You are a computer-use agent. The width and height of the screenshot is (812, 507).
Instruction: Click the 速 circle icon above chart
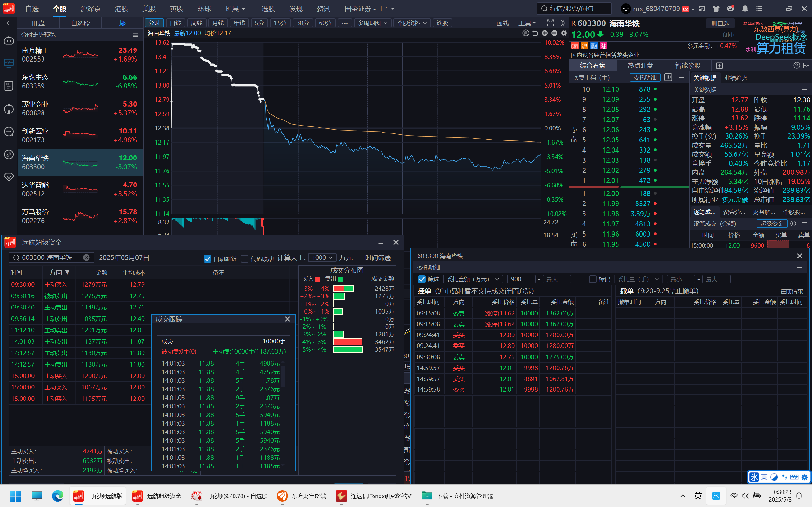526,33
